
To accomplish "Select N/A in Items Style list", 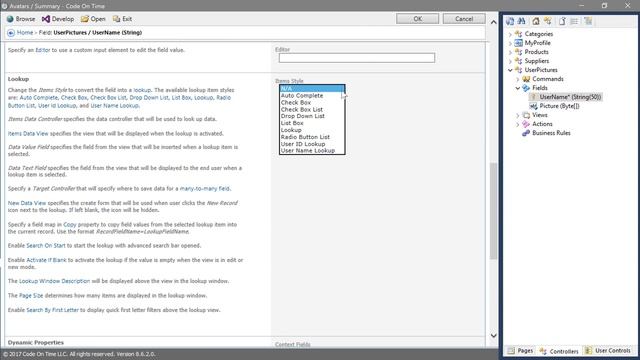I will point(312,89).
